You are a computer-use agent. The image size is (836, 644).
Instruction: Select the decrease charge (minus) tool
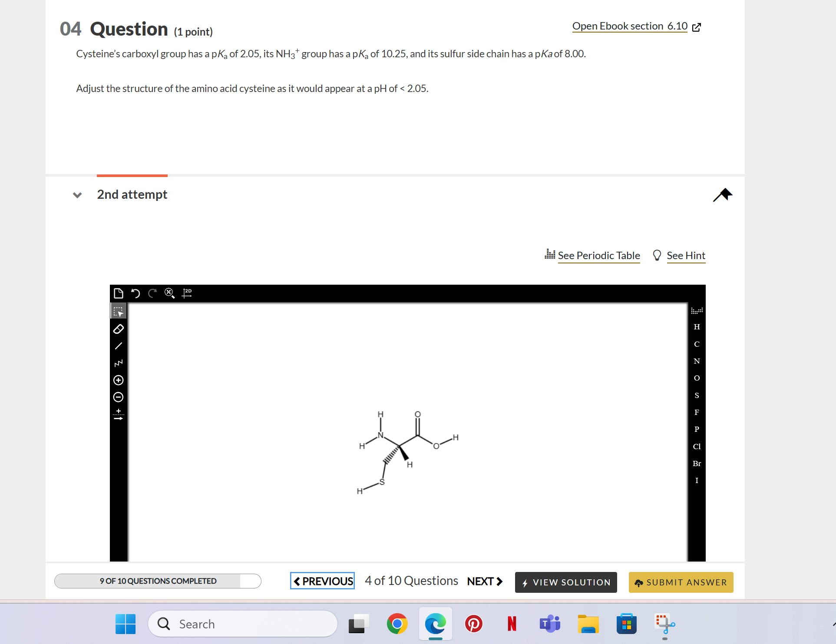118,397
